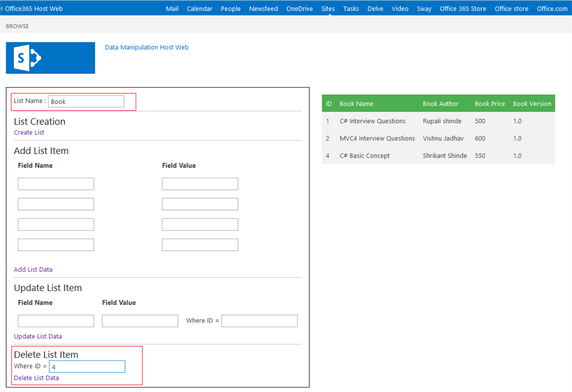Screen dimensions: 572x392
Task: Click version 1.0 for Rupali shinde row
Action: [517, 121]
